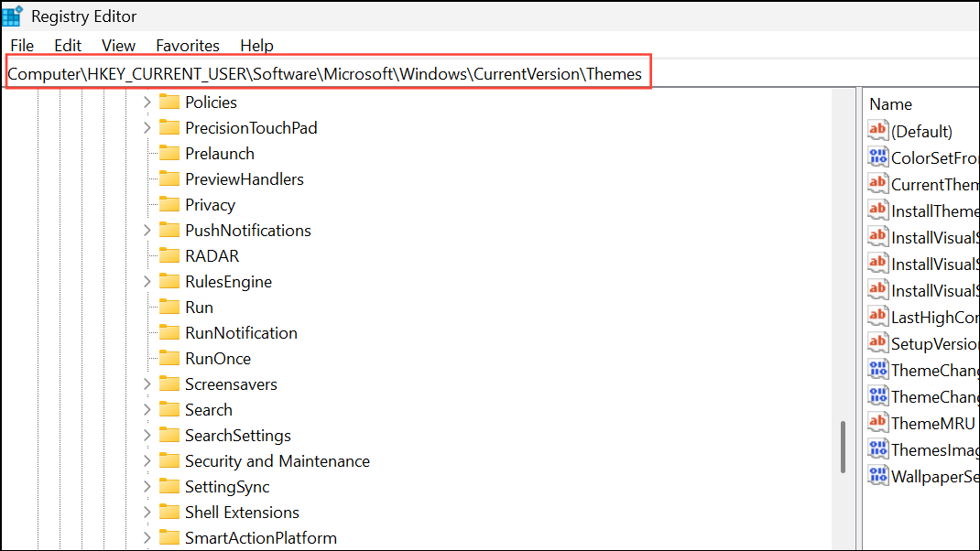Select the Screensavers folder icon
The image size is (980, 551).
(x=169, y=384)
